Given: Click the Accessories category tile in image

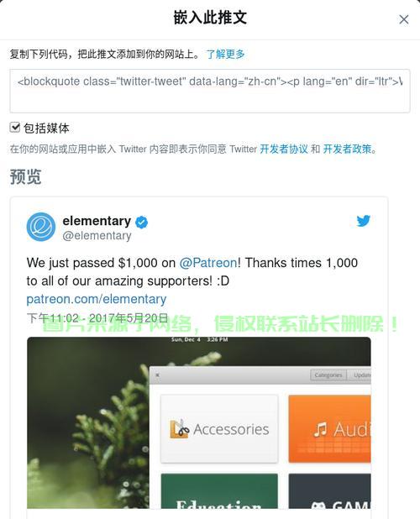Looking at the screenshot, I should (219, 429).
